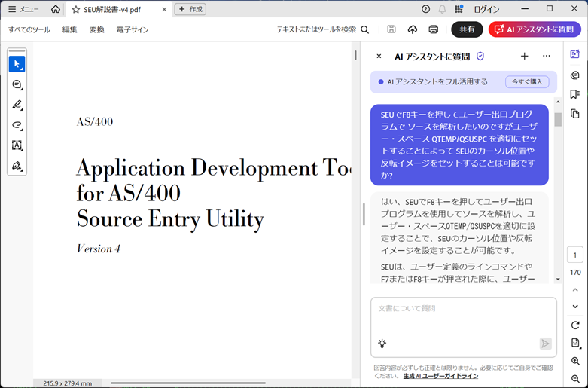Open the bookmarks panel icon
Screen dimensions: 588x388
[x=575, y=94]
